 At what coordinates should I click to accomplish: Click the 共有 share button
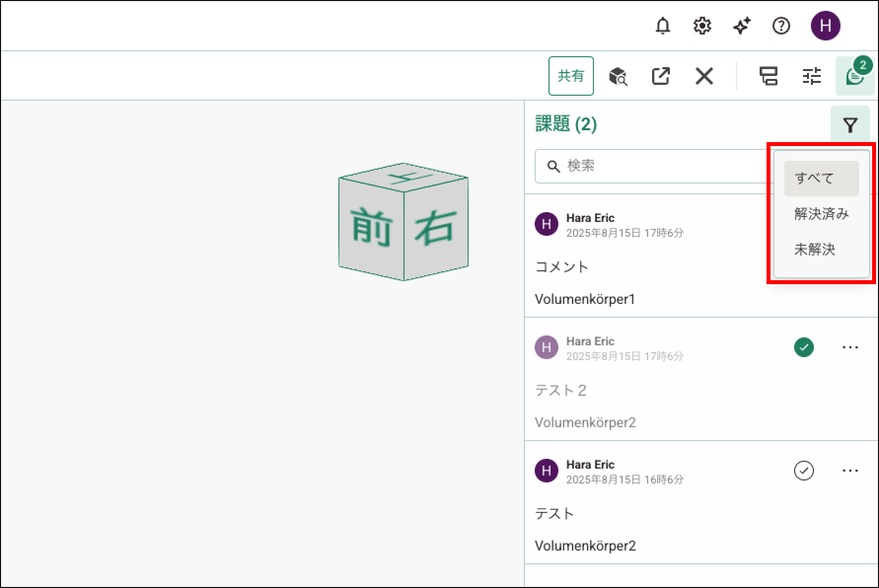point(571,76)
